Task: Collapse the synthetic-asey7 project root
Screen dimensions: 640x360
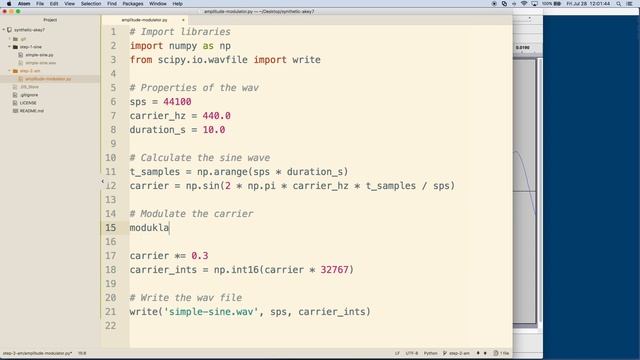Action: (x=4, y=30)
